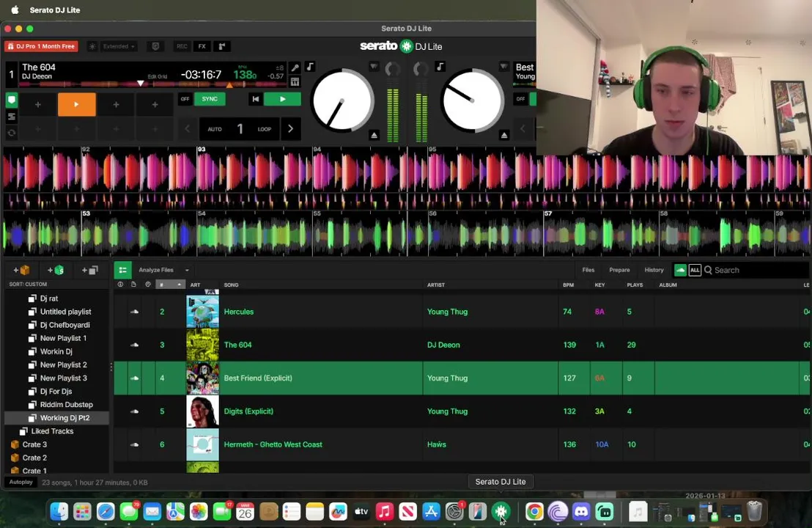Open the Analyze Files dropdown arrow
This screenshot has height=528, width=812.
pos(187,270)
